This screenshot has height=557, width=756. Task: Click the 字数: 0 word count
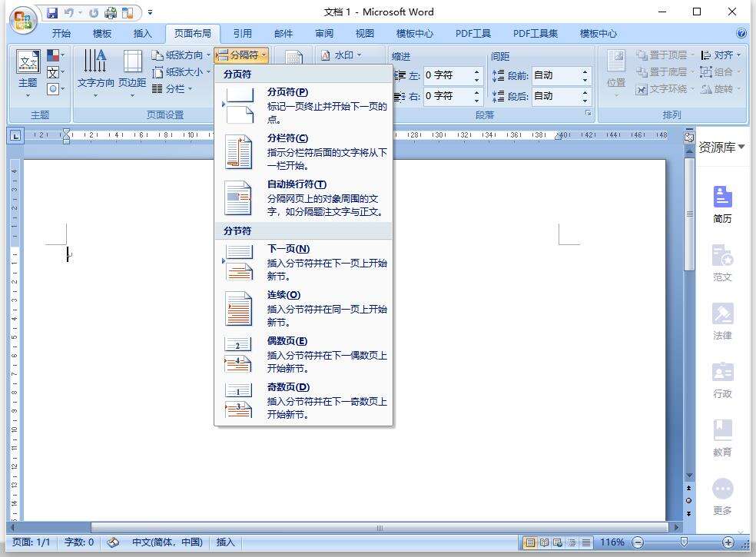79,542
